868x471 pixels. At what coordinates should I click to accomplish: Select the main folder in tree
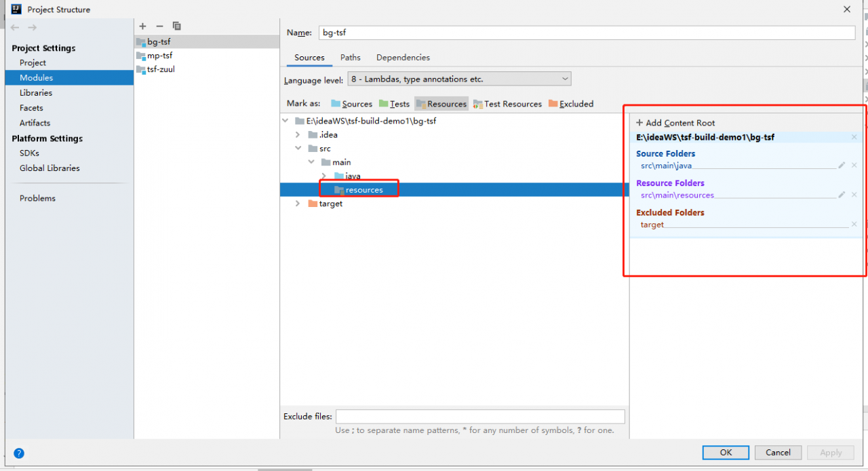pyautogui.click(x=341, y=162)
